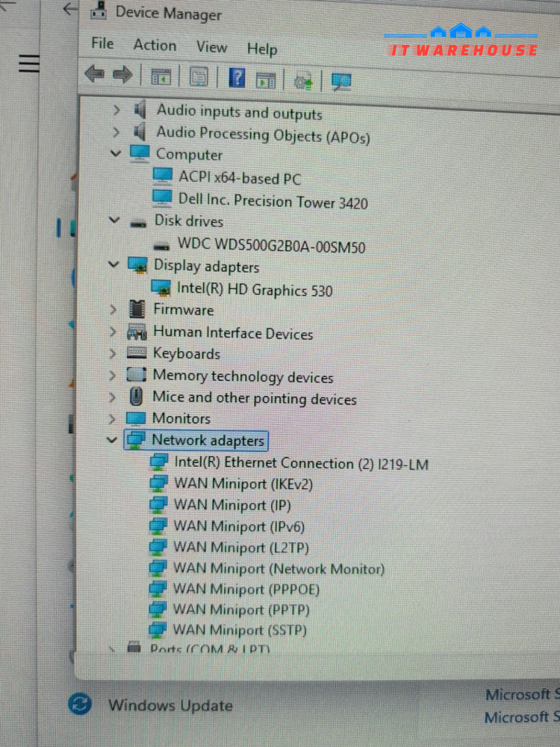Expand Human Interface Devices category
The width and height of the screenshot is (560, 747).
point(113,331)
